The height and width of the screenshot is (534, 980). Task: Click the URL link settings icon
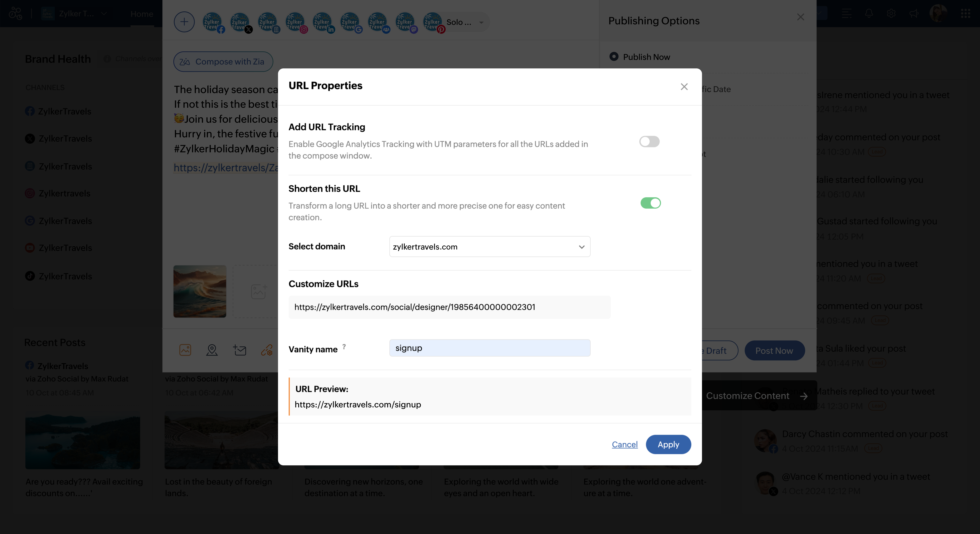(266, 350)
